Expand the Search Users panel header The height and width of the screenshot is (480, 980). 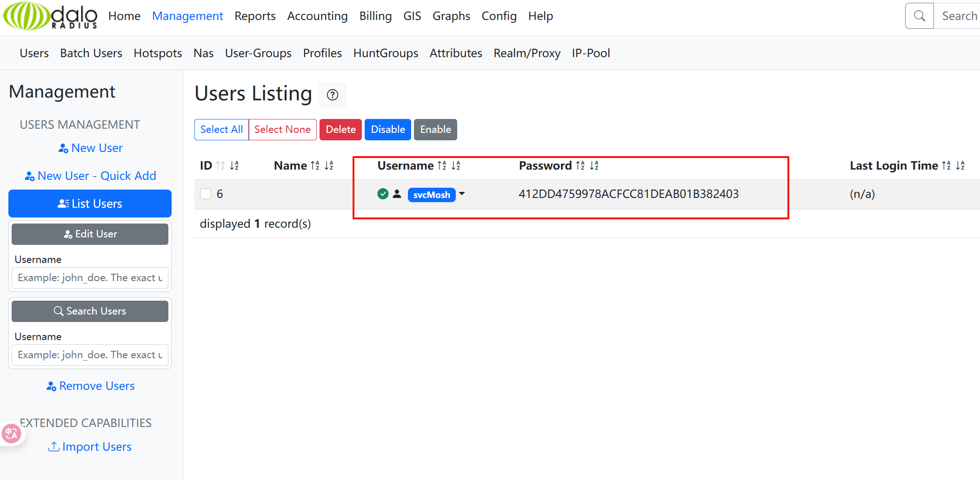[x=90, y=311]
